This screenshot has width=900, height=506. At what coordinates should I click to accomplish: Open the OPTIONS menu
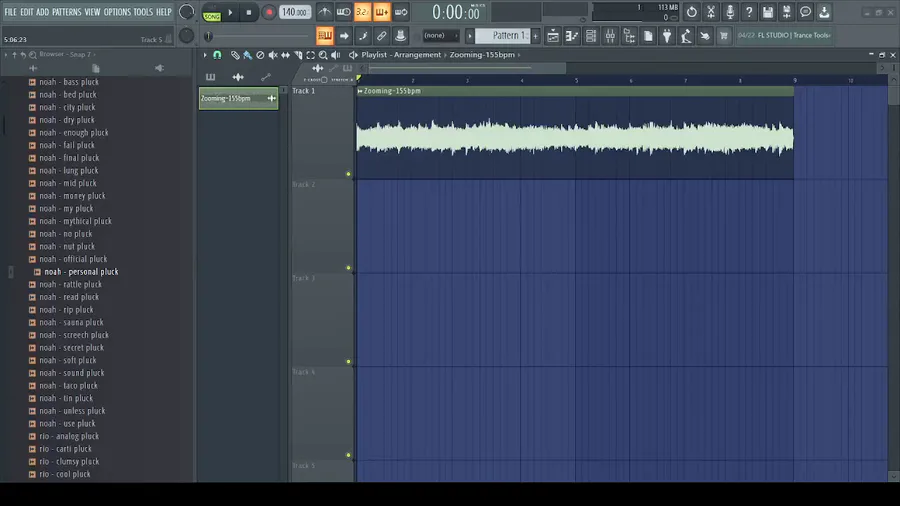tap(117, 11)
